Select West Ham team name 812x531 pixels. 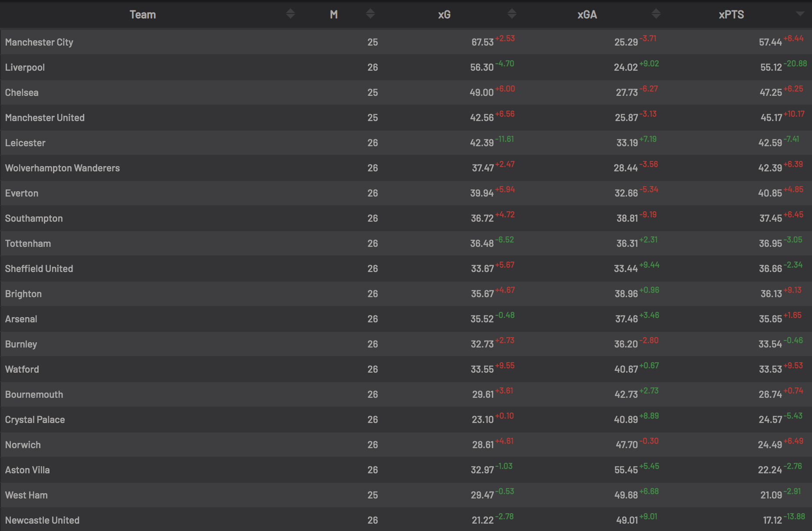click(x=26, y=495)
